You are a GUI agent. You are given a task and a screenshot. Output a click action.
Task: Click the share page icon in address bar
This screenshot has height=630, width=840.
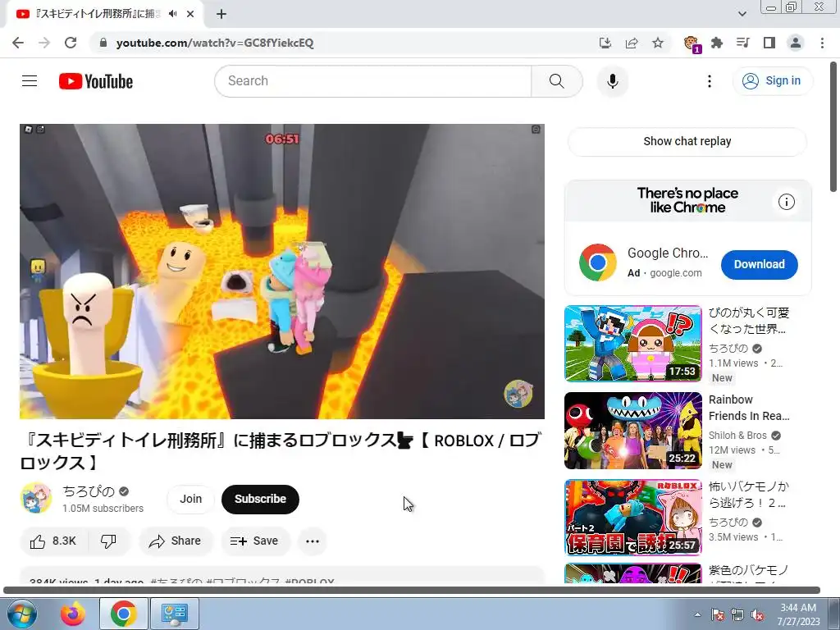(632, 43)
